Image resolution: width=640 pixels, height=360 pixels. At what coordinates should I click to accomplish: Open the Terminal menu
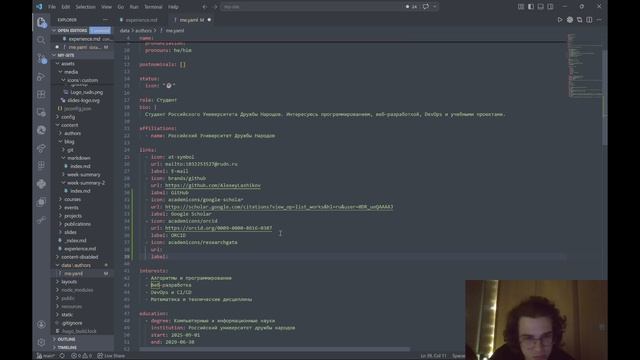[153, 7]
